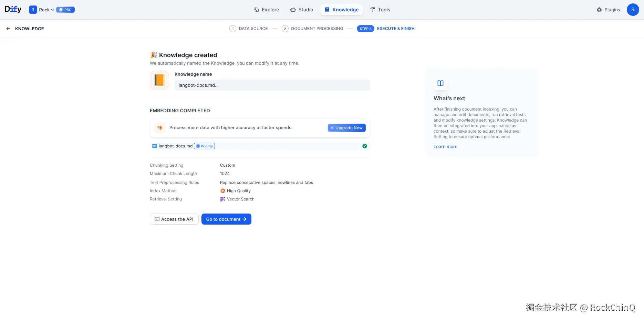
Task: Click the back arrow beside KNOWLEDGE
Action: 8,29
